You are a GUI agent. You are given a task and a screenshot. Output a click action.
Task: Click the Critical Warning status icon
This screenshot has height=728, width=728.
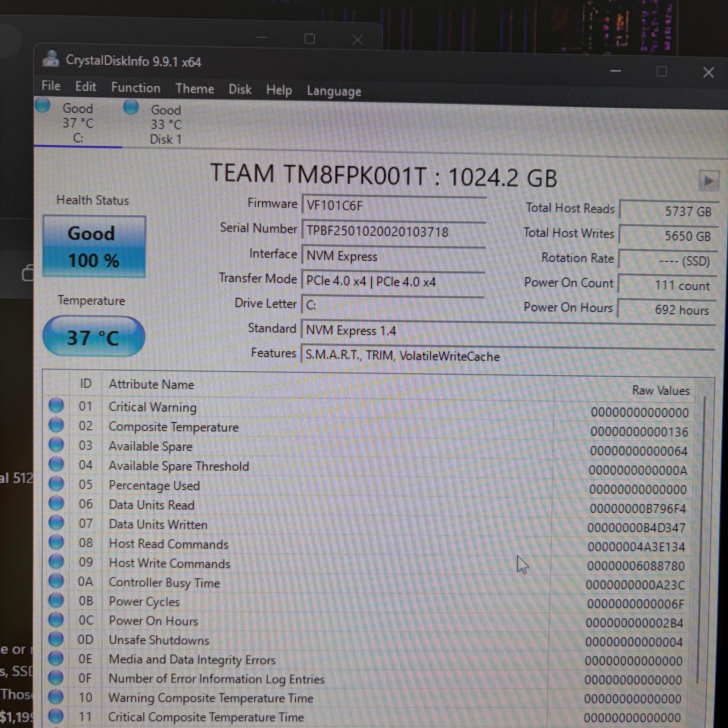pyautogui.click(x=57, y=406)
